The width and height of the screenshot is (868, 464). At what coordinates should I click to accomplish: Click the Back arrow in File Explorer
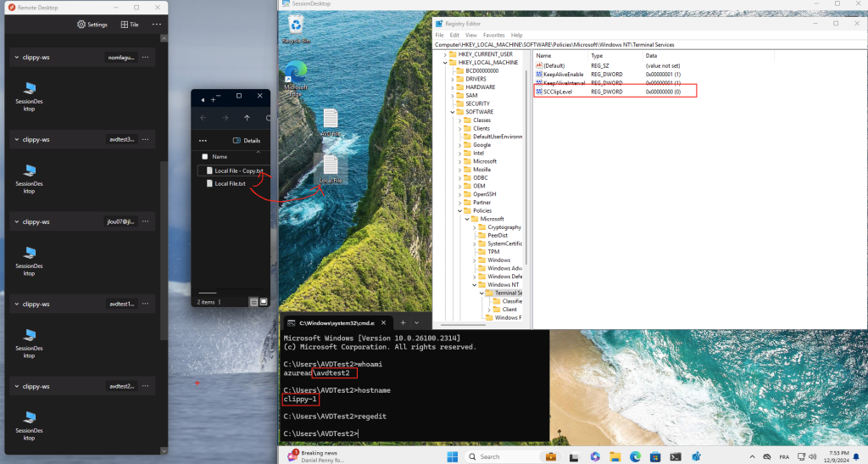[203, 118]
